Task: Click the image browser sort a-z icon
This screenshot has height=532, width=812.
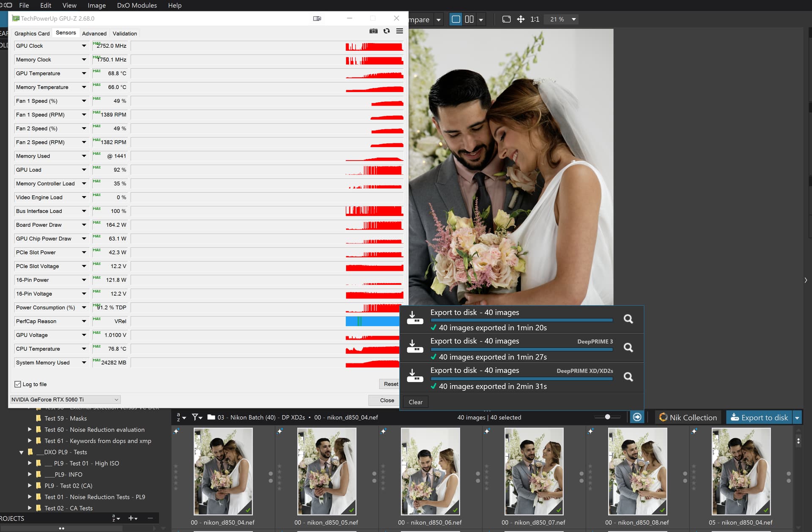Action: pos(179,417)
